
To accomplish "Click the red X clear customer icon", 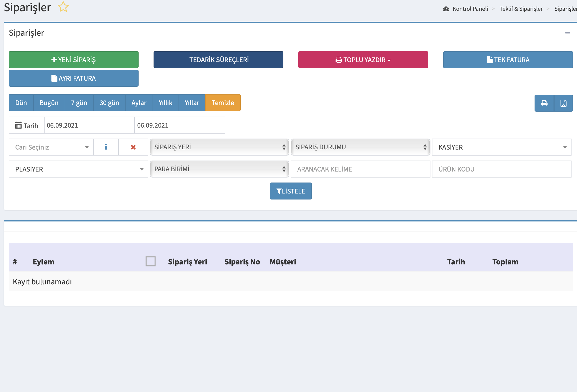I will pyautogui.click(x=133, y=147).
